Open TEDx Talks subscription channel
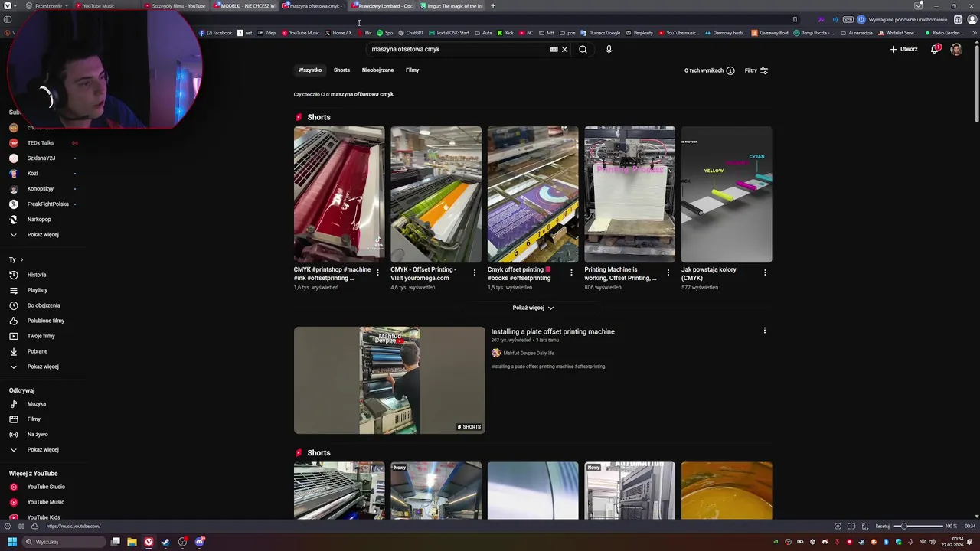The height and width of the screenshot is (551, 980). [x=41, y=143]
